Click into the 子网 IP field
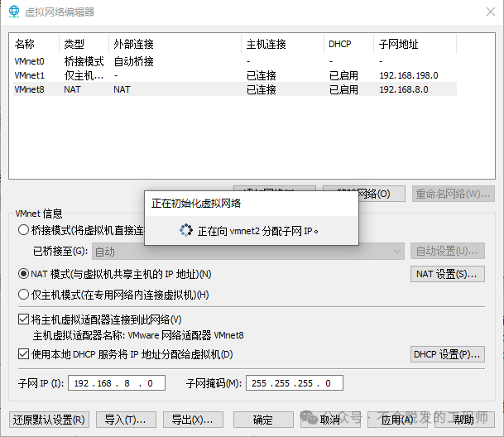This screenshot has height=437, width=504. (x=117, y=383)
